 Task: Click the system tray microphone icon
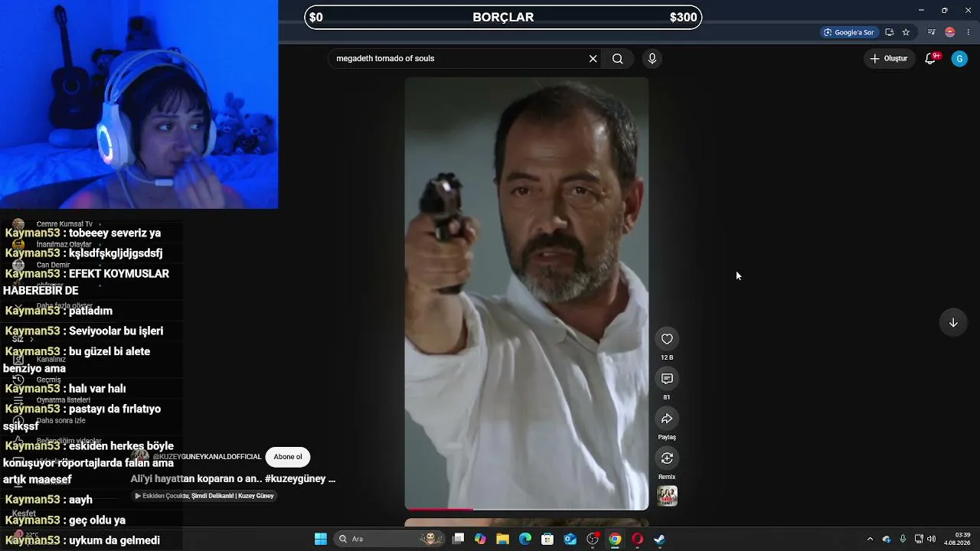903,539
